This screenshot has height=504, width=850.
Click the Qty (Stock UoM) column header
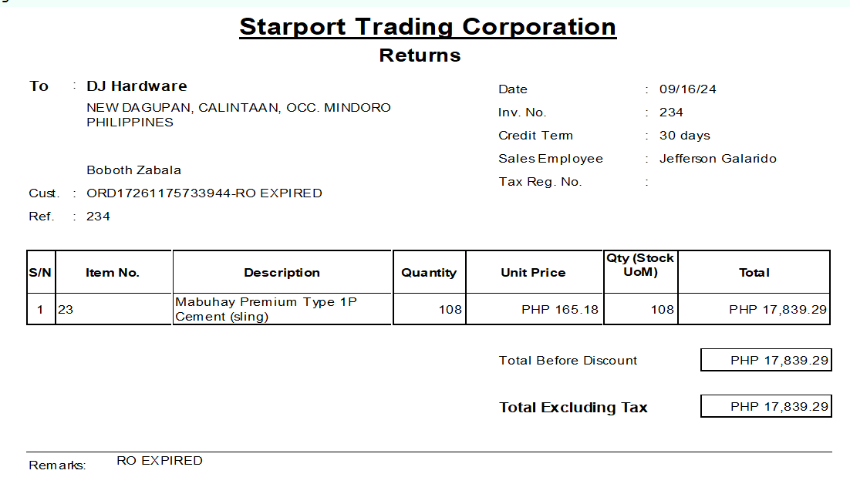[x=639, y=264]
